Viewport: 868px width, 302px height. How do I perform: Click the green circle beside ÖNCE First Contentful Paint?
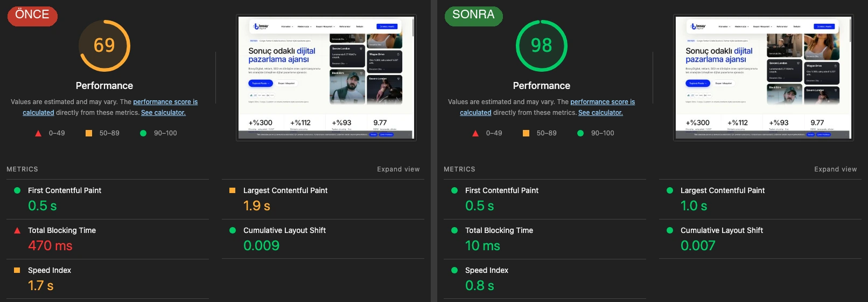(x=17, y=190)
